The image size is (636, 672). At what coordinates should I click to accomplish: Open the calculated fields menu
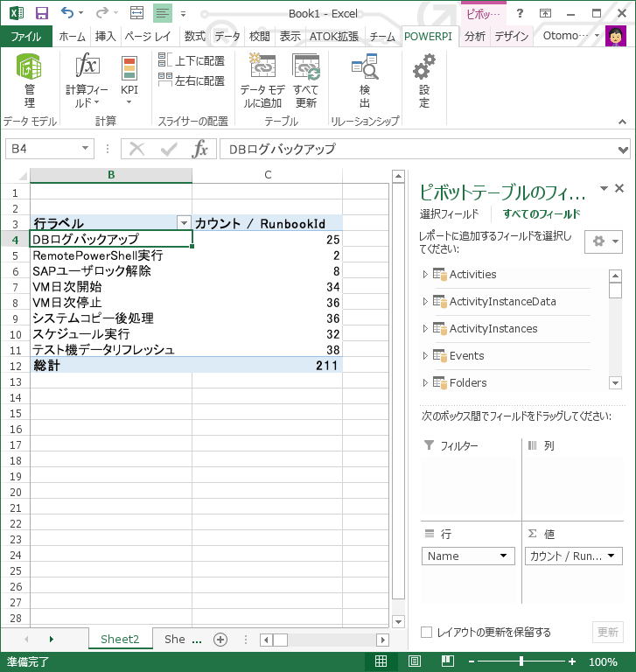coord(87,80)
